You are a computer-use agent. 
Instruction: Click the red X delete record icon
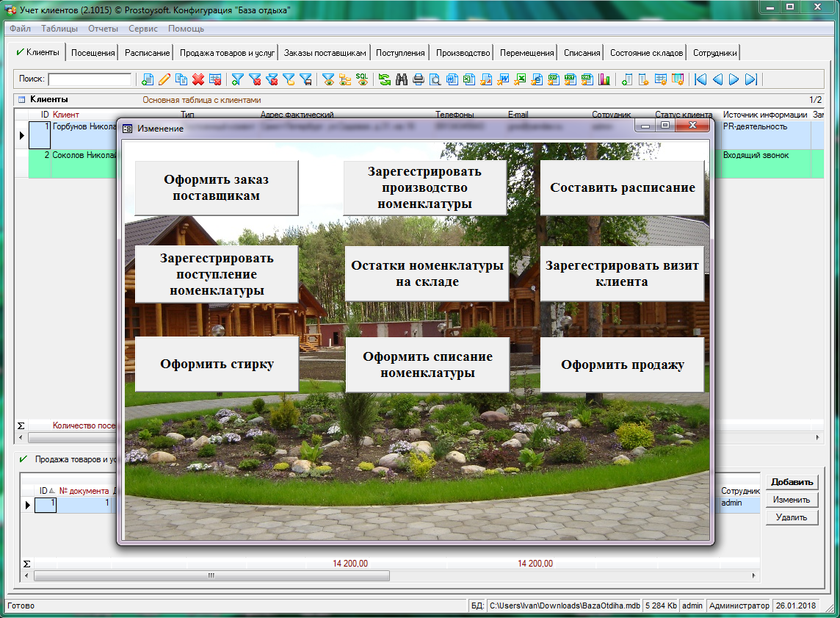[198, 79]
